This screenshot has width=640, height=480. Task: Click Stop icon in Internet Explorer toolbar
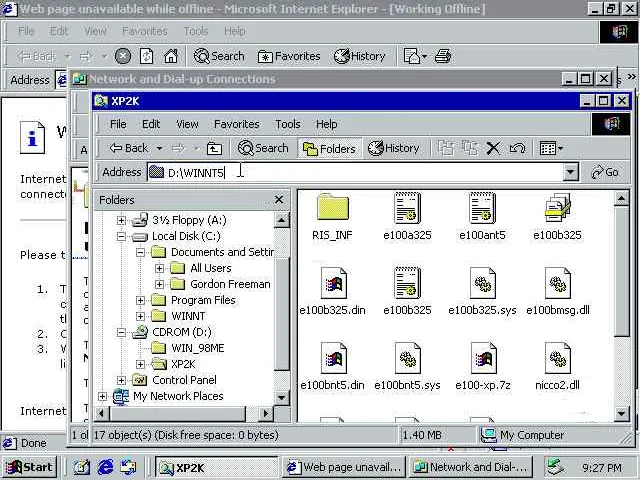click(122, 56)
